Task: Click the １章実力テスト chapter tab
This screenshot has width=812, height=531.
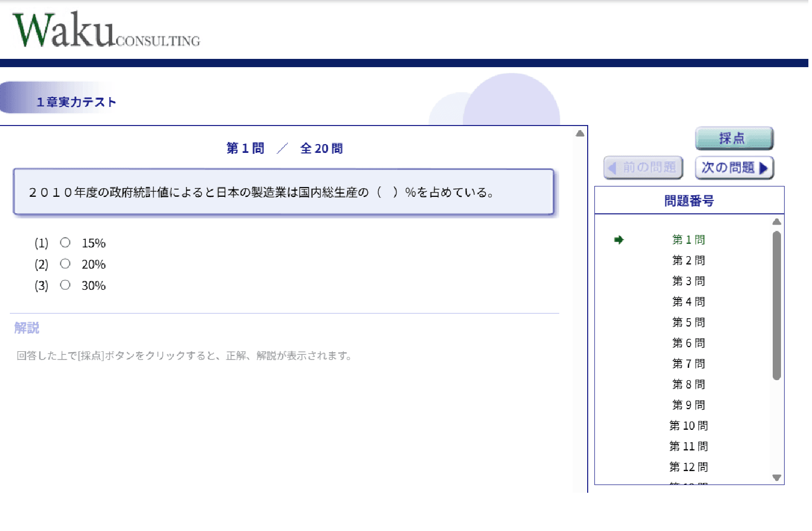Action: pos(75,102)
